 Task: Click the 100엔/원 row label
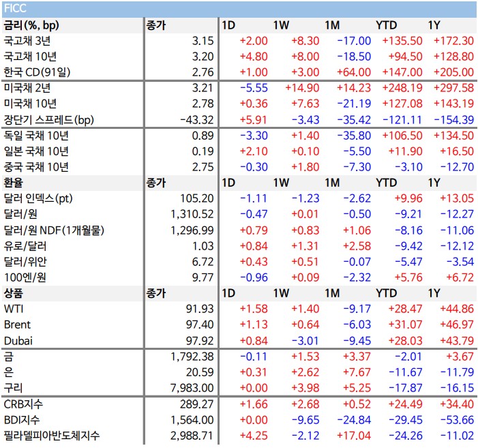25,278
